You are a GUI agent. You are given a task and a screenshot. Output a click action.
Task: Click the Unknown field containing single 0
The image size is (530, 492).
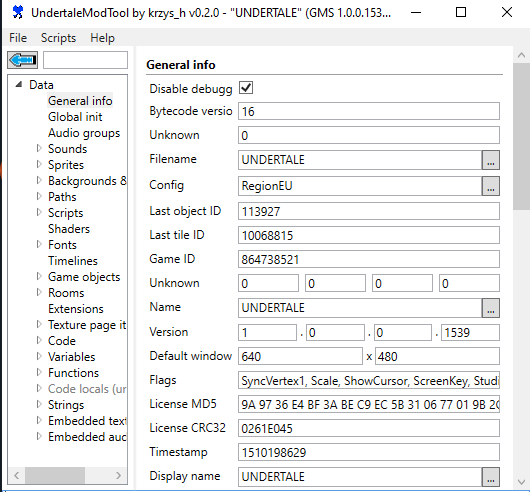click(369, 135)
